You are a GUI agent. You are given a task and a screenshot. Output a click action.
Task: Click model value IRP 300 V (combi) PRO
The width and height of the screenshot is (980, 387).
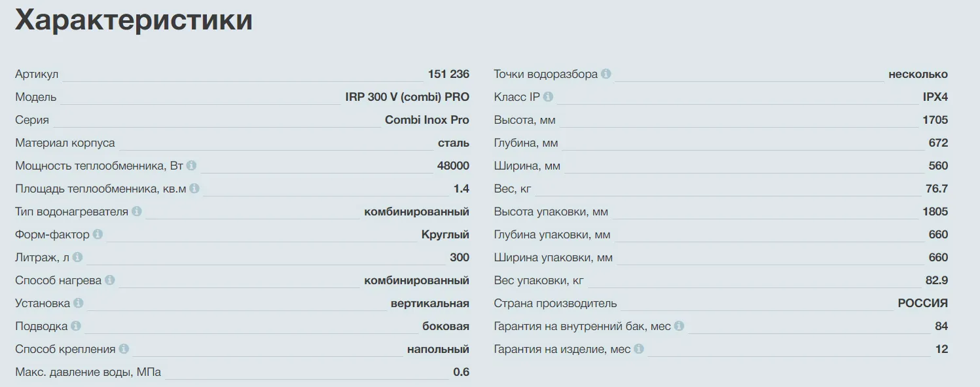coord(407,98)
